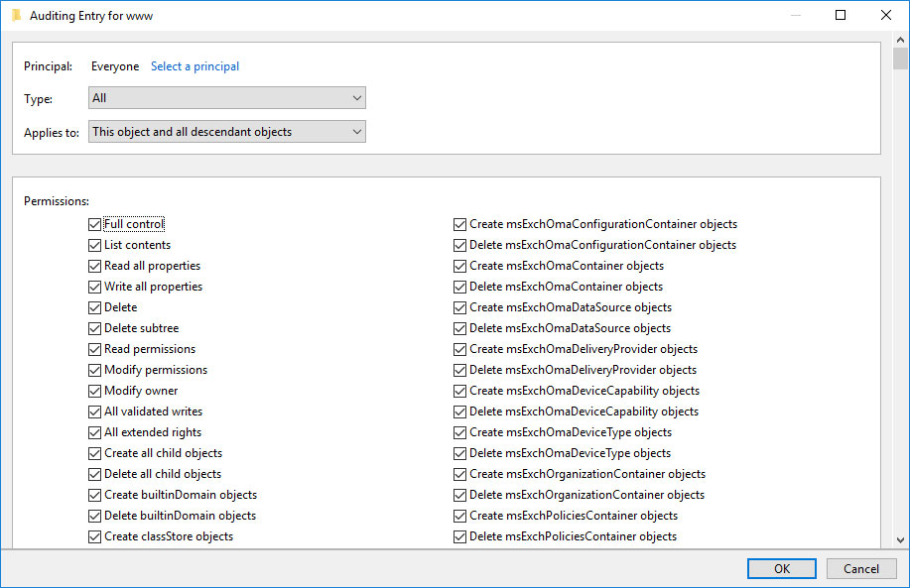The height and width of the screenshot is (588, 910).
Task: Uncheck Write all properties
Action: 94,287
